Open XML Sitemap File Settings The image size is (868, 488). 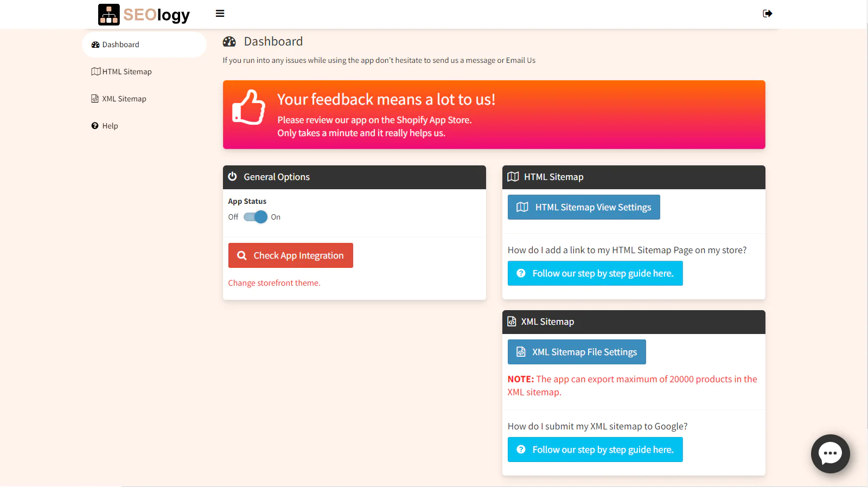pos(577,352)
